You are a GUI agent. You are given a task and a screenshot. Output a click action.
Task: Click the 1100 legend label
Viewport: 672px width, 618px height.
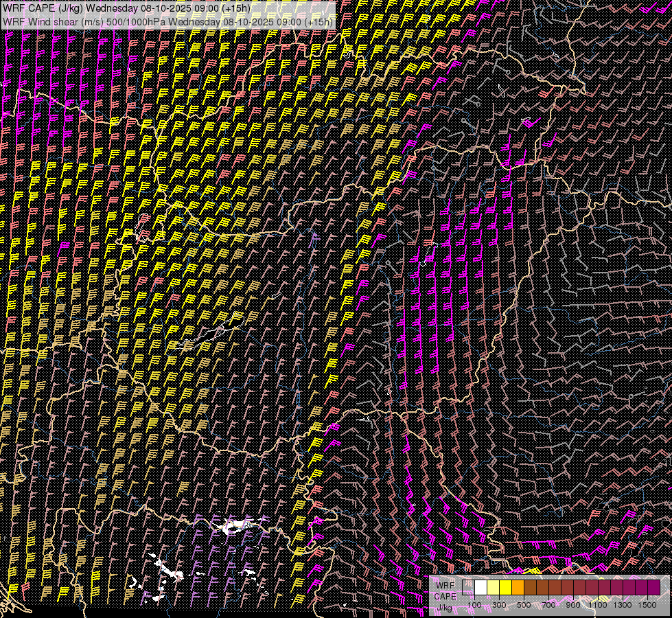[598, 605]
